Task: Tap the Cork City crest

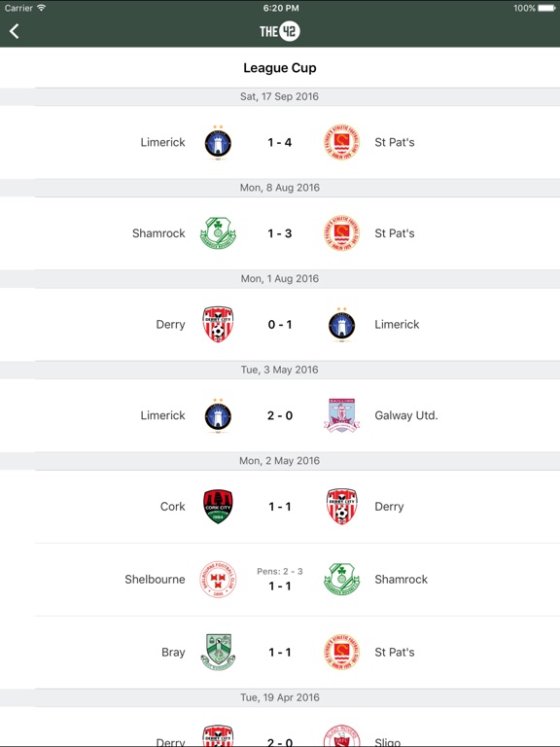Action: point(218,507)
